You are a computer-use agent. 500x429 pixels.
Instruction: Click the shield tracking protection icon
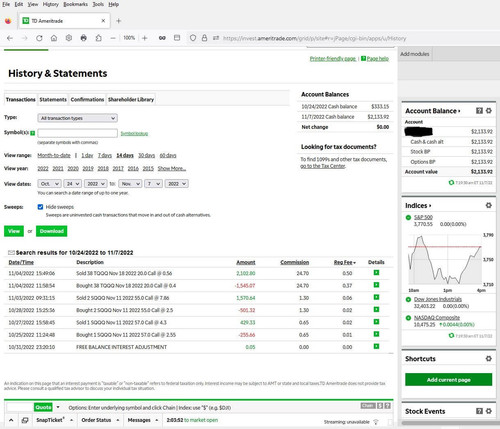tap(193, 38)
